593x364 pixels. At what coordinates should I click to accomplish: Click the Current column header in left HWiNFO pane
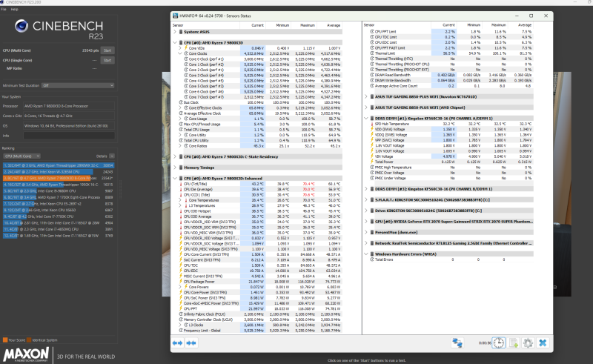(x=257, y=25)
